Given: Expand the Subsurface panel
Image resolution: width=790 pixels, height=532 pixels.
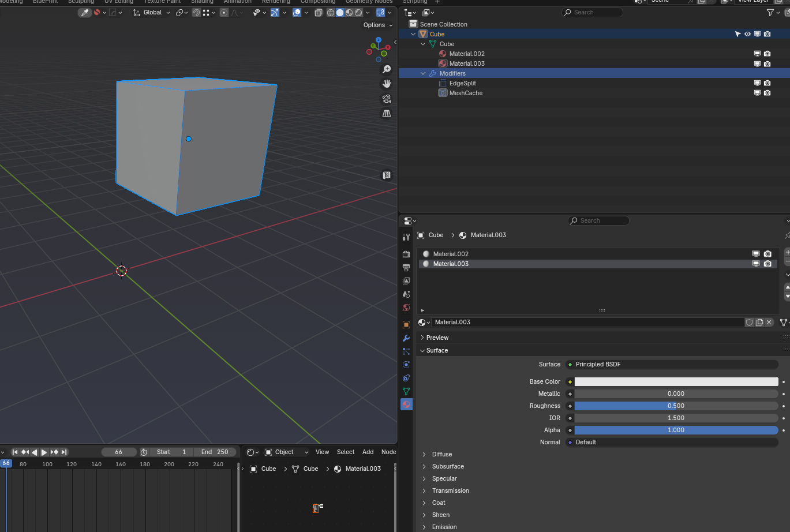Looking at the screenshot, I should tap(448, 466).
